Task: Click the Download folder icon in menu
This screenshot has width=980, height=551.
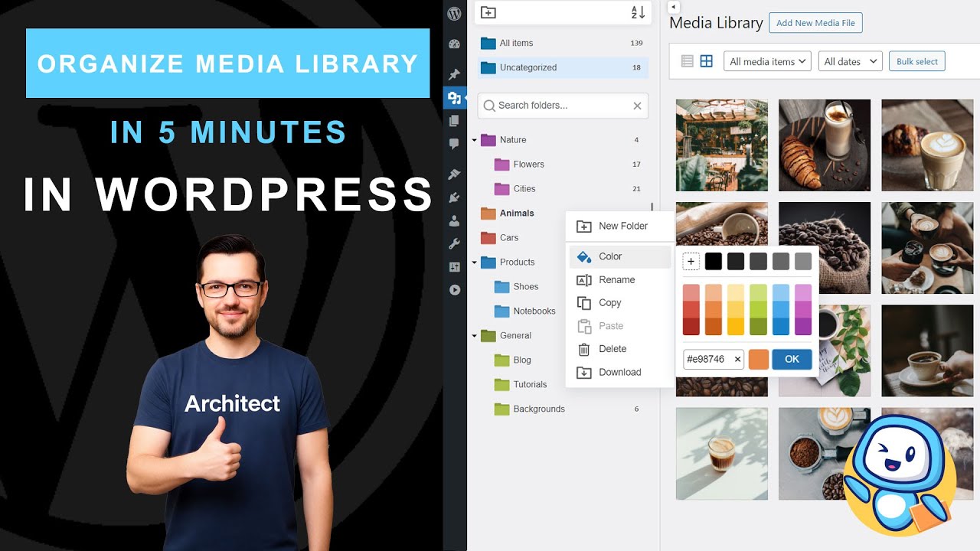Action: click(583, 373)
